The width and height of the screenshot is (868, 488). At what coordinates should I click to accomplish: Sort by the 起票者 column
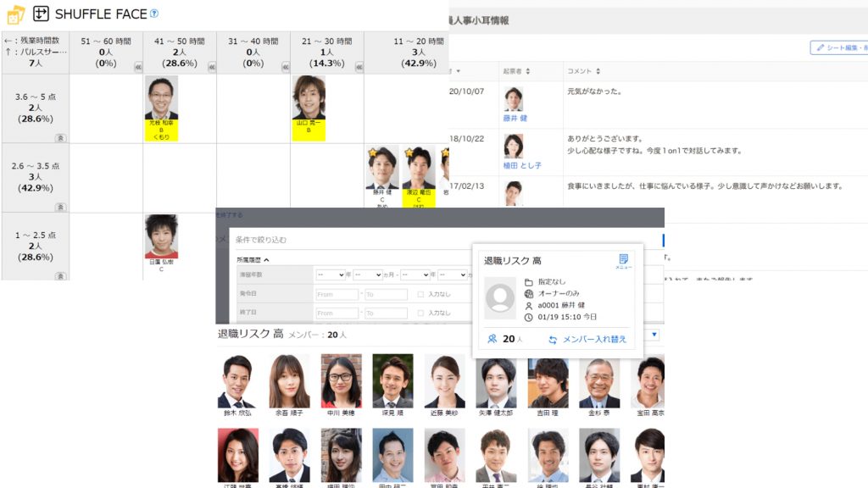pyautogui.click(x=516, y=71)
